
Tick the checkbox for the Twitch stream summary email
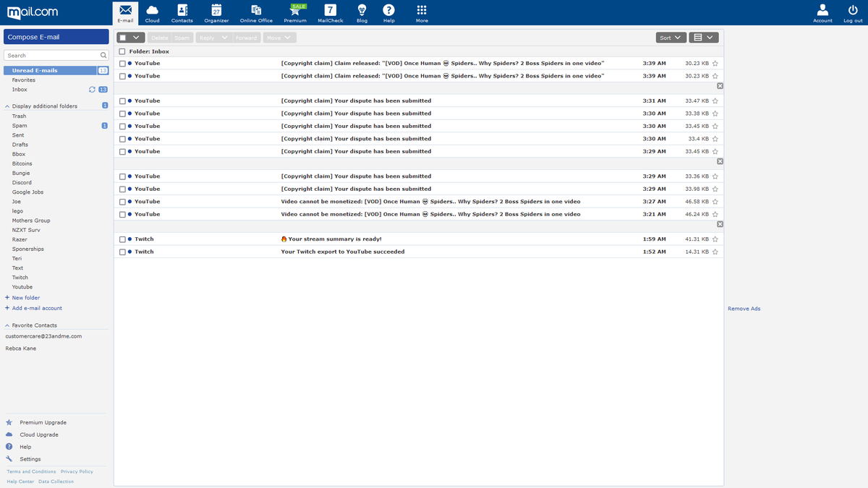pos(122,239)
